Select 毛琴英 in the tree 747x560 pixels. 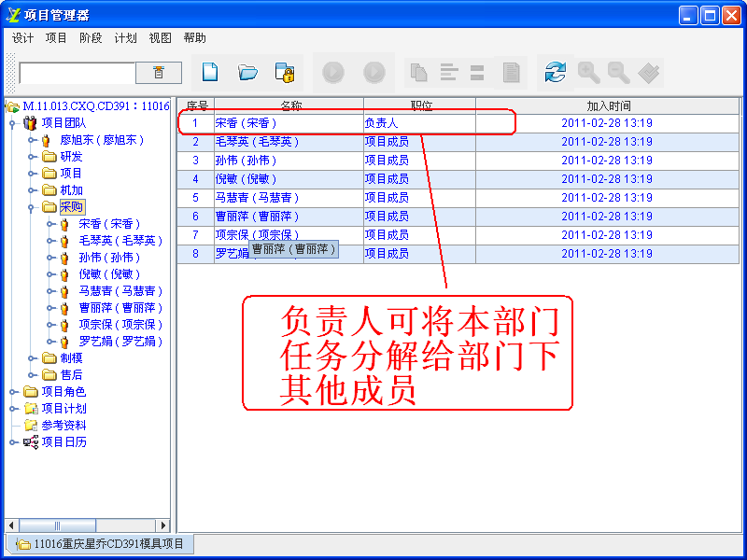pyautogui.click(x=120, y=241)
